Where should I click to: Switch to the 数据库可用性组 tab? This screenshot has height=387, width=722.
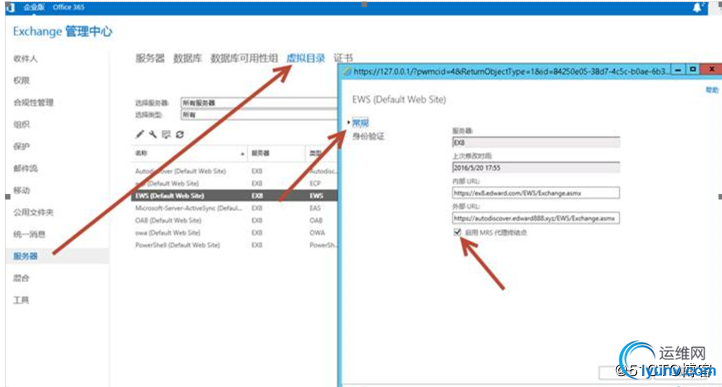[x=245, y=59]
